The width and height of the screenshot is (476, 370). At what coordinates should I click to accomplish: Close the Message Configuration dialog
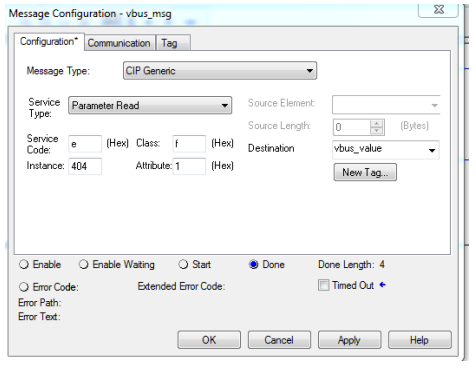[439, 9]
